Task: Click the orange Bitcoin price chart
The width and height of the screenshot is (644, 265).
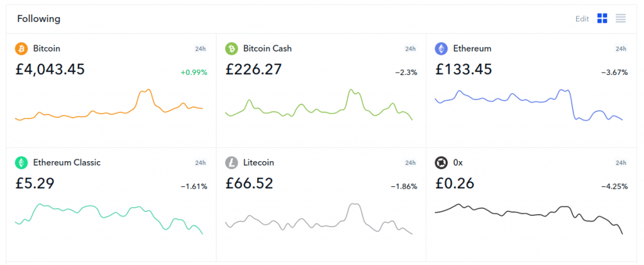Action: tap(109, 104)
